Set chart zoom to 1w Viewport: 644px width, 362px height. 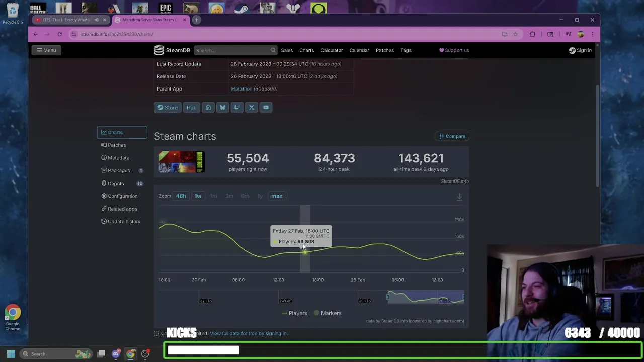coord(198,196)
